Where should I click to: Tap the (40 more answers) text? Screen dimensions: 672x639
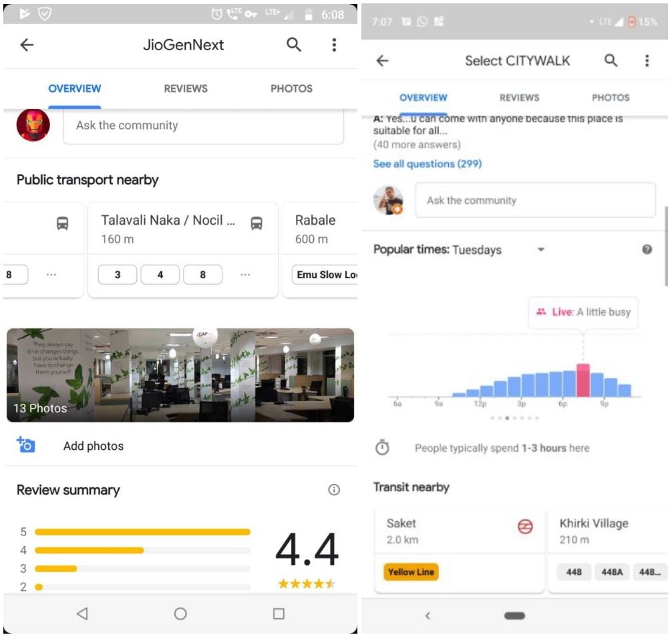tap(417, 144)
